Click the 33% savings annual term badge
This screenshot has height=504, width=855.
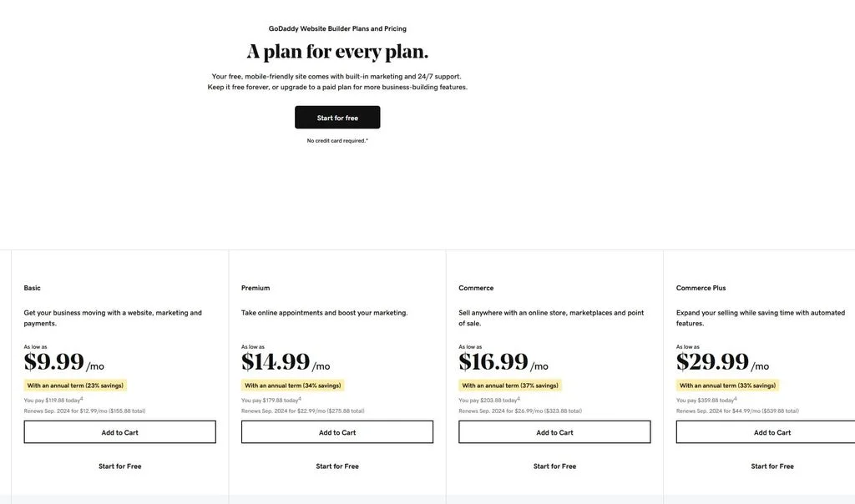pyautogui.click(x=727, y=386)
